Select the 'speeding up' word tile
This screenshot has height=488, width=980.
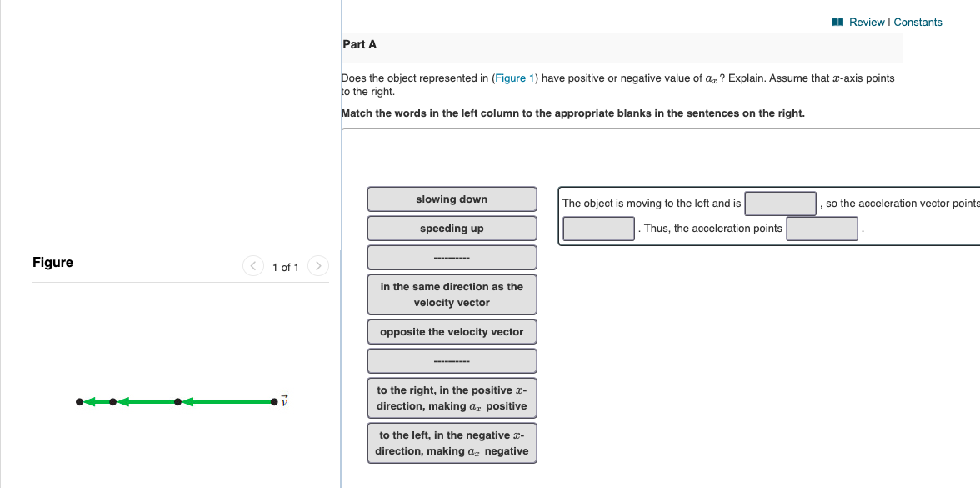(x=452, y=228)
